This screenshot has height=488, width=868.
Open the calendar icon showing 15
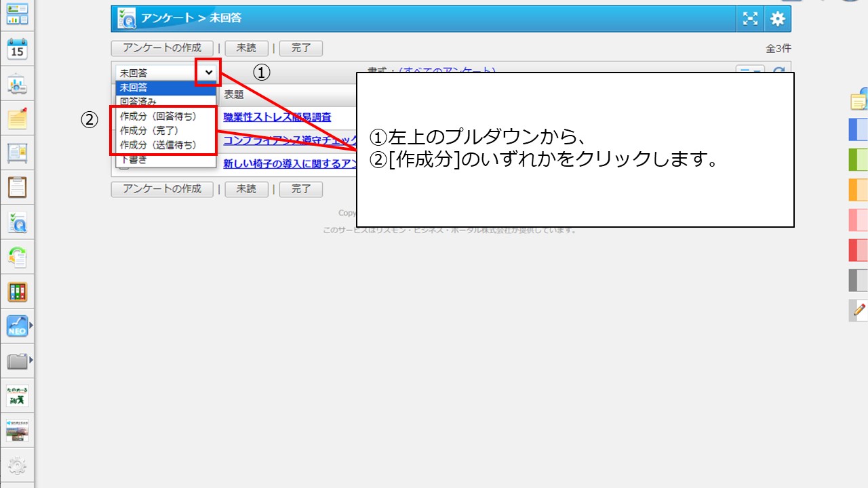click(x=17, y=49)
